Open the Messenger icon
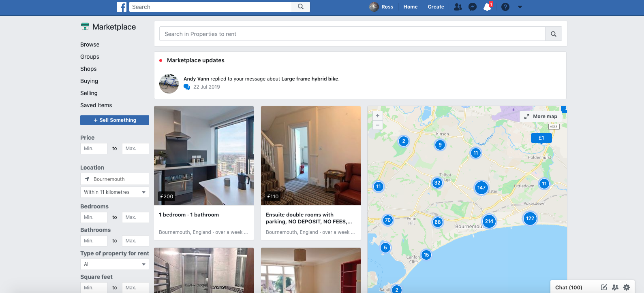This screenshot has width=644, height=293. tap(473, 7)
